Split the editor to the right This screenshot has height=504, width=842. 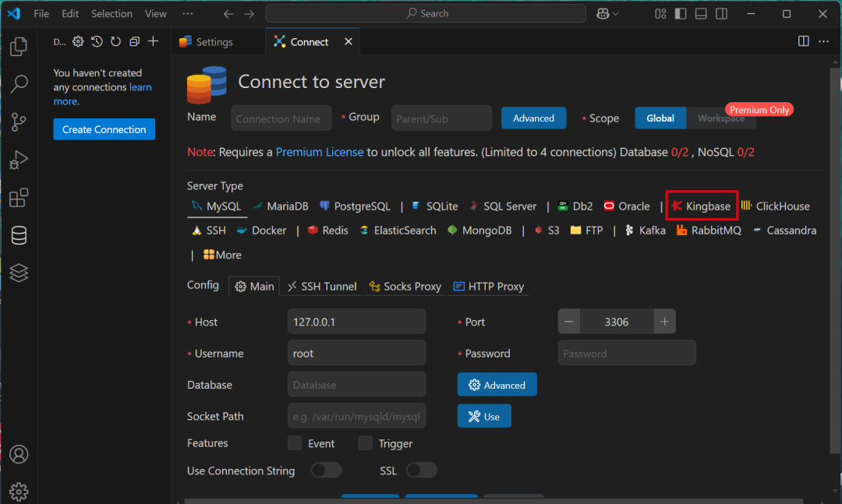(x=803, y=41)
